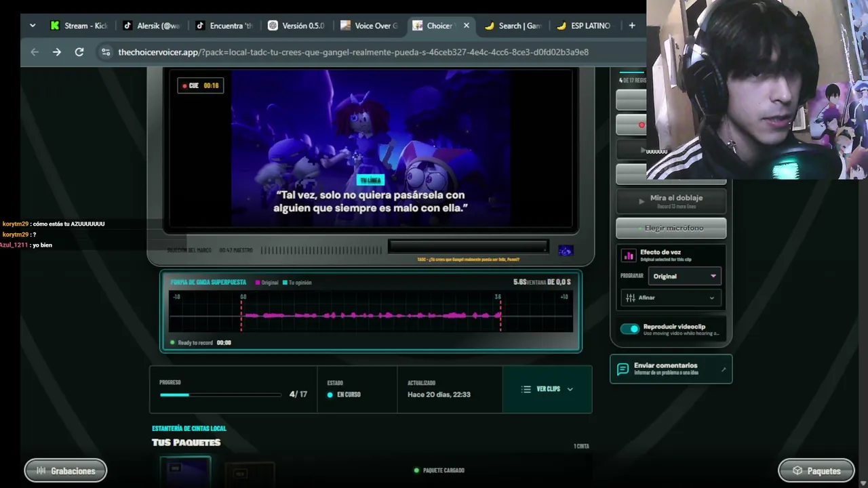Open the browser tab search dropdown
The width and height of the screenshot is (868, 488).
click(x=33, y=26)
